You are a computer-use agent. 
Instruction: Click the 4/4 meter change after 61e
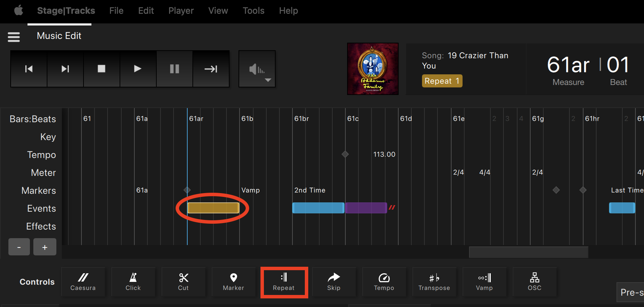485,172
